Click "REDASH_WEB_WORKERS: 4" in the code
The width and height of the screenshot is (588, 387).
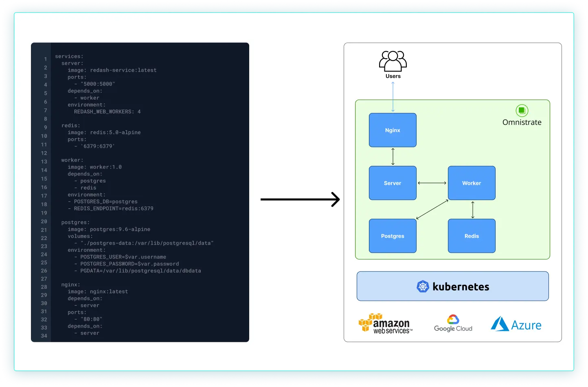click(107, 112)
